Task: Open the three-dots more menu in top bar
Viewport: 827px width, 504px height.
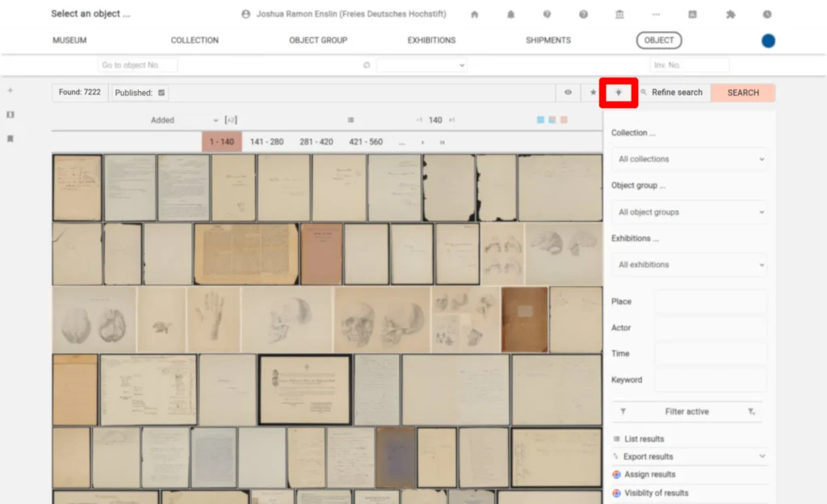Action: (656, 15)
